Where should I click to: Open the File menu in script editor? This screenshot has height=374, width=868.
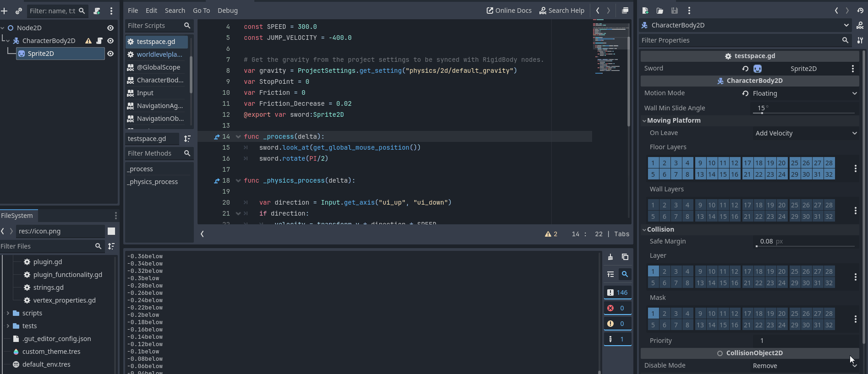(x=133, y=11)
